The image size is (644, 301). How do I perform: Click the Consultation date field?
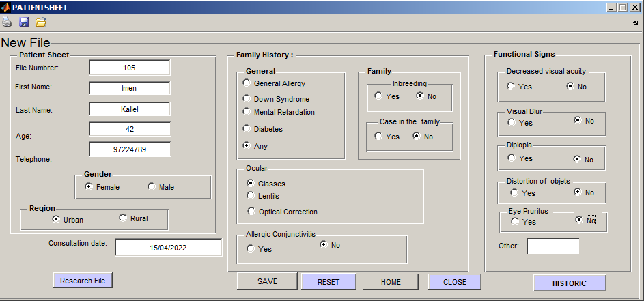(168, 248)
